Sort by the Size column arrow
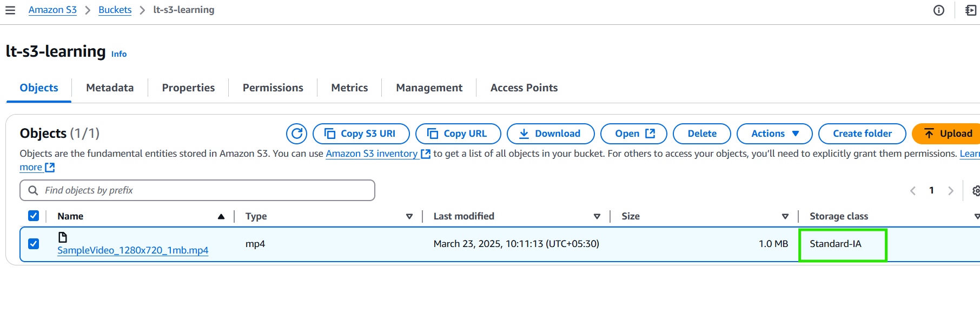980x320 pixels. pyautogui.click(x=785, y=216)
